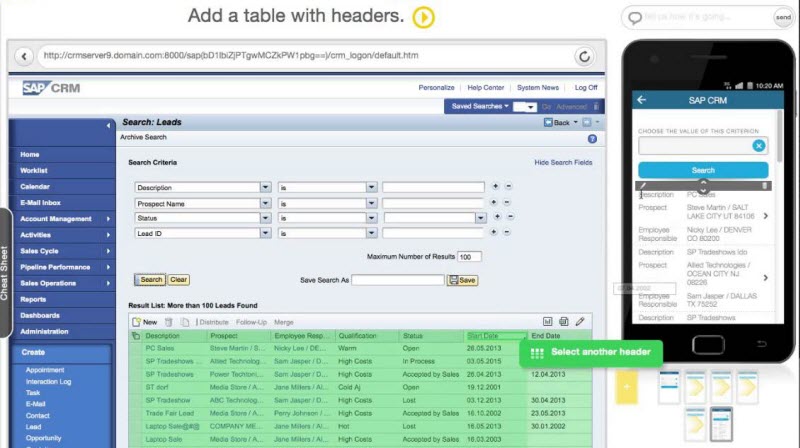Image resolution: width=800 pixels, height=448 pixels.
Task: Open the Lead ID criterion dropdown
Action: (265, 233)
